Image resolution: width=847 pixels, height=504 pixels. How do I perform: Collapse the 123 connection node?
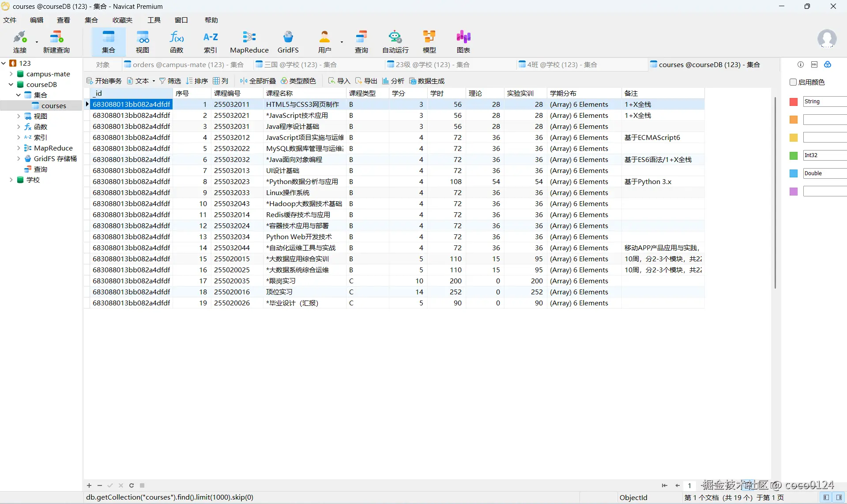4,63
